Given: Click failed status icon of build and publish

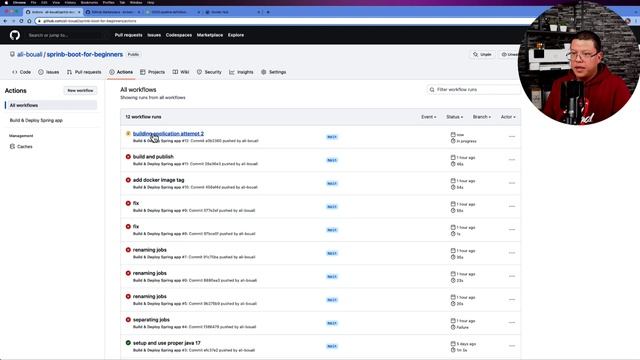Looking at the screenshot, I should (128, 157).
